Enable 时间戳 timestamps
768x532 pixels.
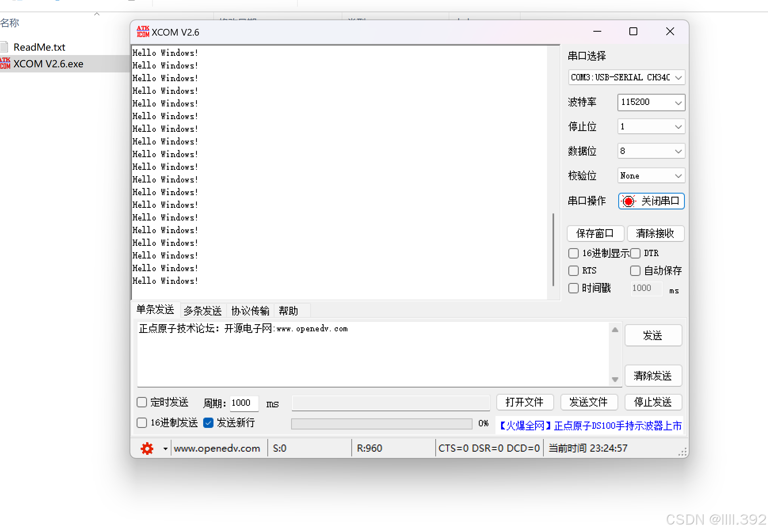click(x=574, y=288)
